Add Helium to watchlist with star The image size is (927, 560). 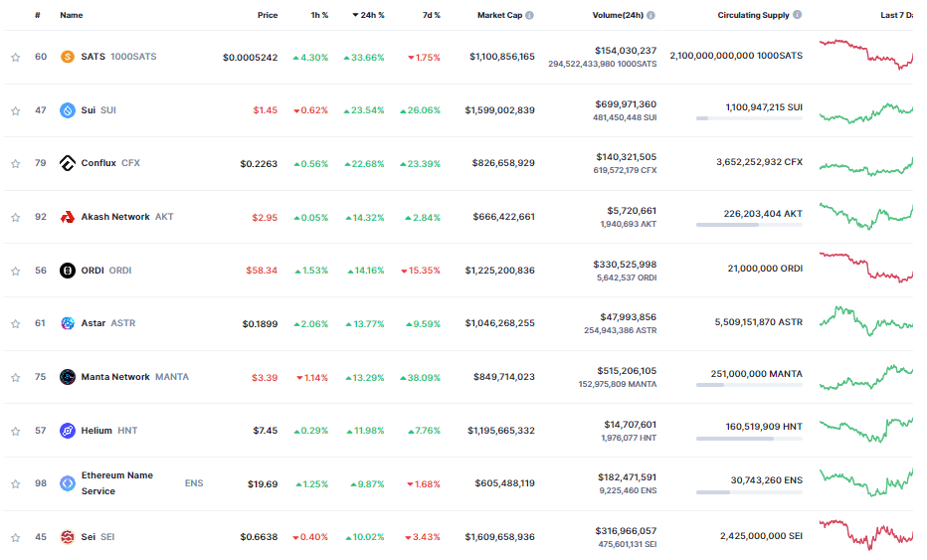pos(15,432)
